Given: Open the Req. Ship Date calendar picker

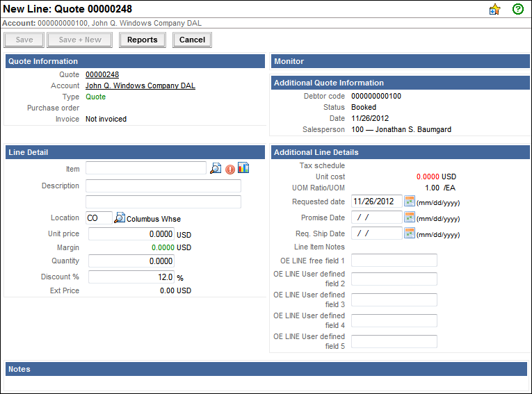Looking at the screenshot, I should 410,233.
